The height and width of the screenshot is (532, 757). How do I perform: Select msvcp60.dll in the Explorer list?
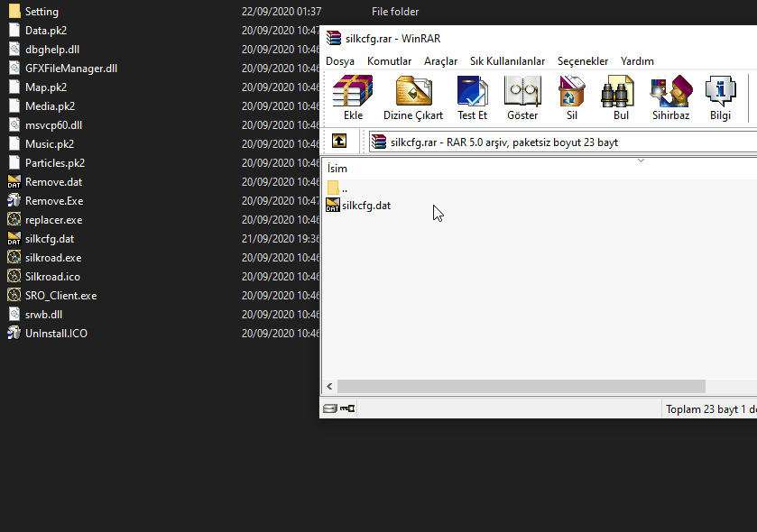[53, 124]
